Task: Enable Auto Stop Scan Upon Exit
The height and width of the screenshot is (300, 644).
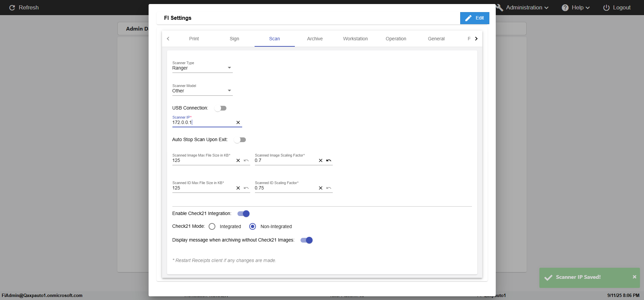Action: (x=240, y=140)
